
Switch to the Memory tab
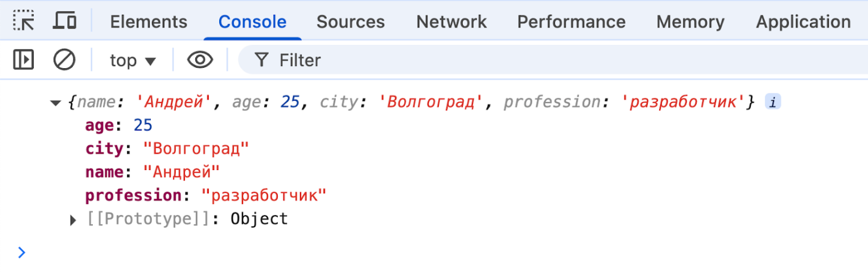click(690, 22)
